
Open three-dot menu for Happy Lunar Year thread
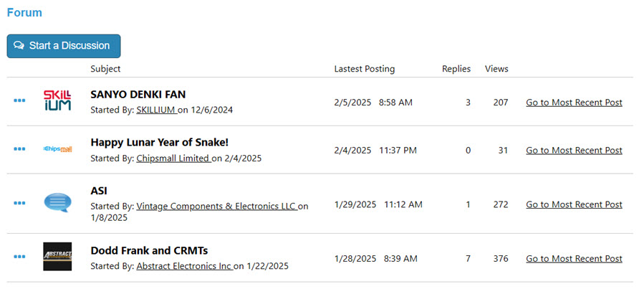pos(19,149)
